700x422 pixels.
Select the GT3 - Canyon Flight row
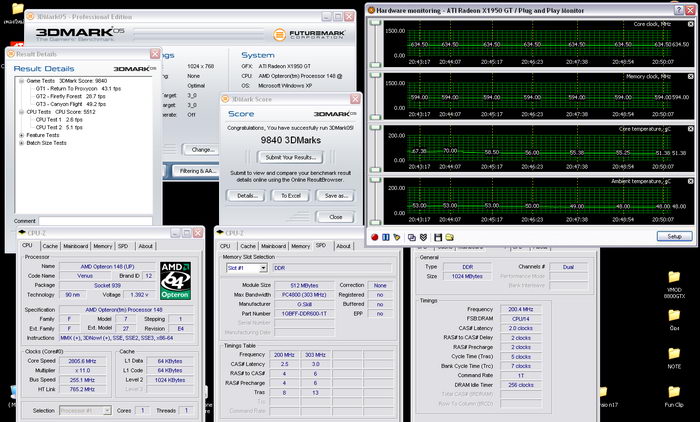click(x=71, y=104)
